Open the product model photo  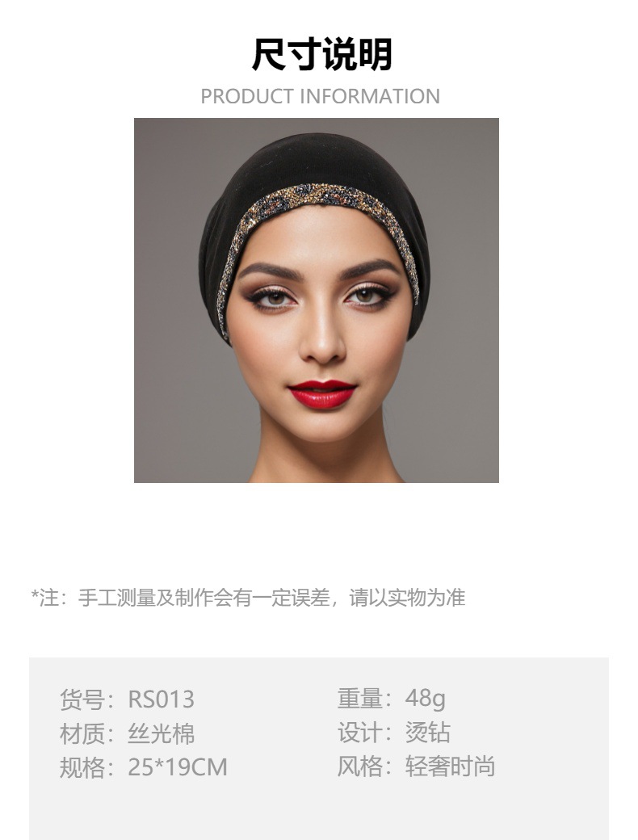[x=316, y=300]
